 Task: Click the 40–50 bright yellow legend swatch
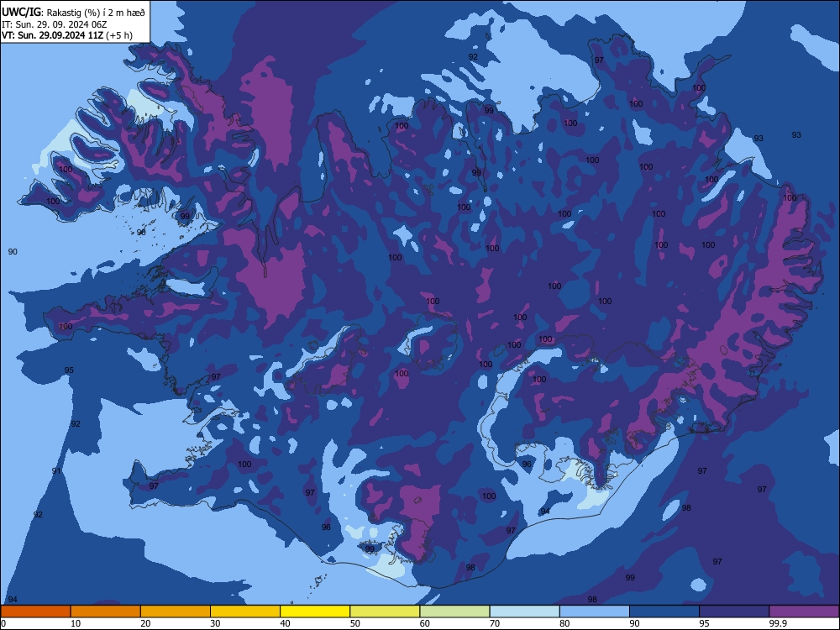(315, 612)
